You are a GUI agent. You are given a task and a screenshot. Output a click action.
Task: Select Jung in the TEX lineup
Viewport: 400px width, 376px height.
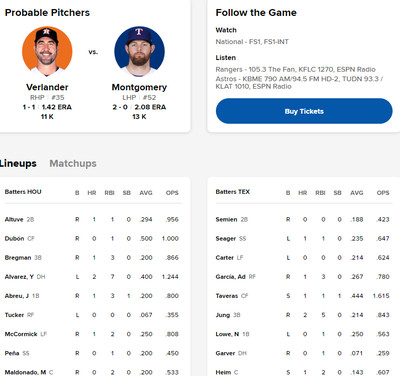223,315
